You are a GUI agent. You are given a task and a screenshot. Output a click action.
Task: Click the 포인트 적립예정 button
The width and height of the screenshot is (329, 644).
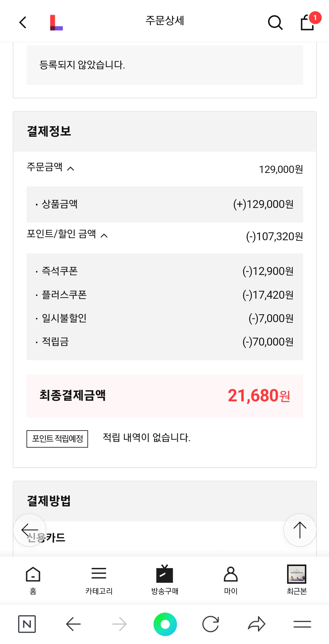[57, 439]
